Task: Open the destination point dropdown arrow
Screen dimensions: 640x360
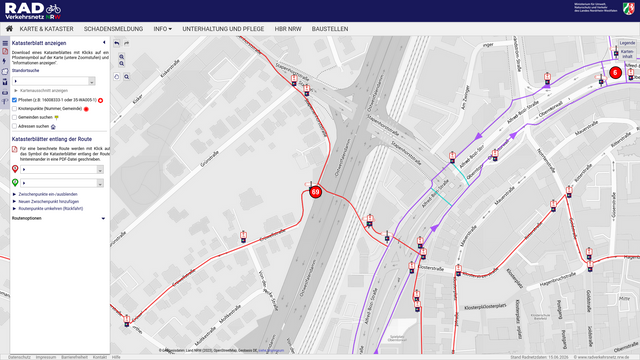Action: point(100,183)
